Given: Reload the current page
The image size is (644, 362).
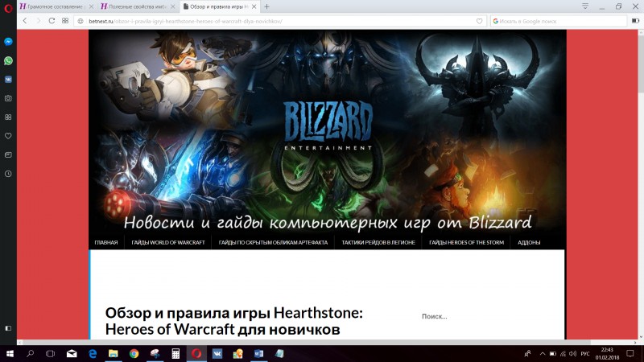Looking at the screenshot, I should pyautogui.click(x=52, y=21).
